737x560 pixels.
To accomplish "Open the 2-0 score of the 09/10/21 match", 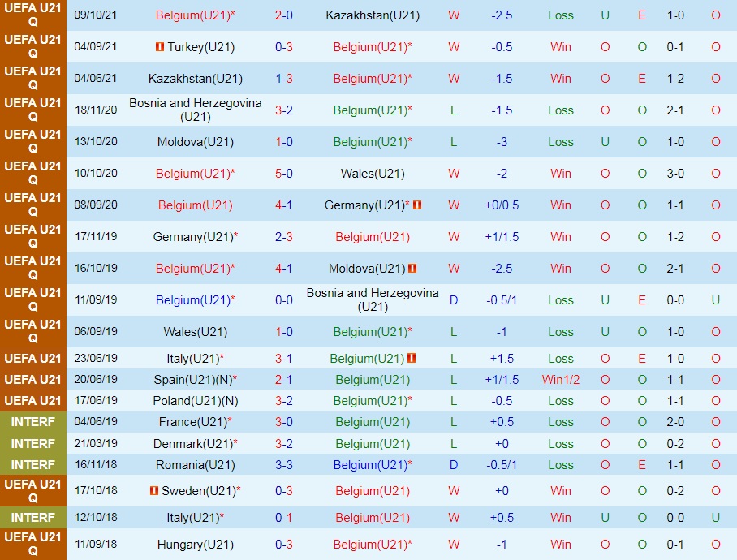I will [x=284, y=15].
